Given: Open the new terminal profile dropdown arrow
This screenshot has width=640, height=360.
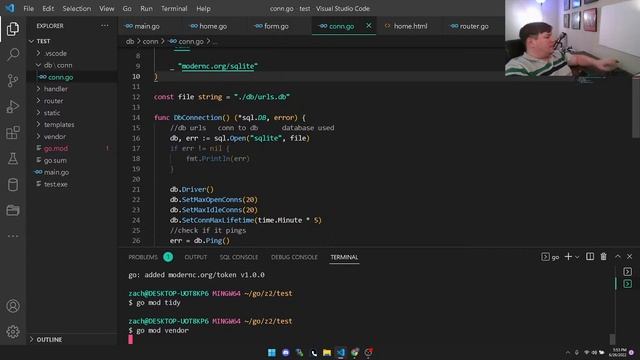Looking at the screenshot, I should point(577,257).
